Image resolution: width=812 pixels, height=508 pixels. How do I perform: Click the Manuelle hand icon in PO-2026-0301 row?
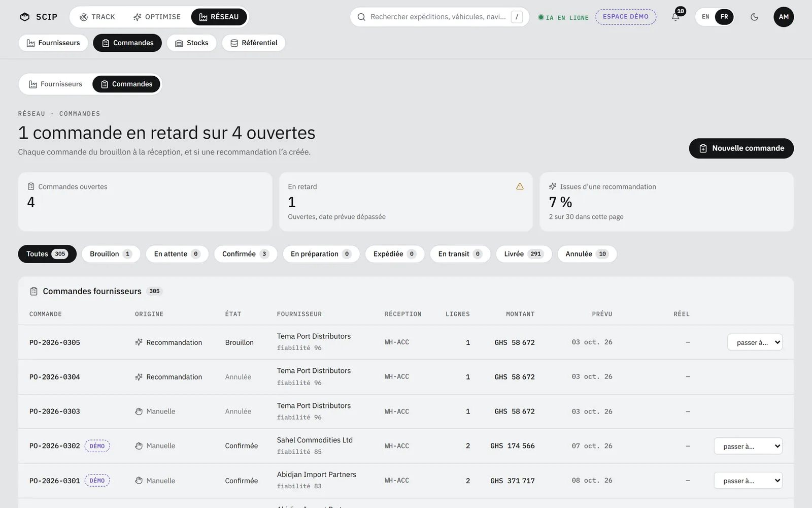pos(139,481)
